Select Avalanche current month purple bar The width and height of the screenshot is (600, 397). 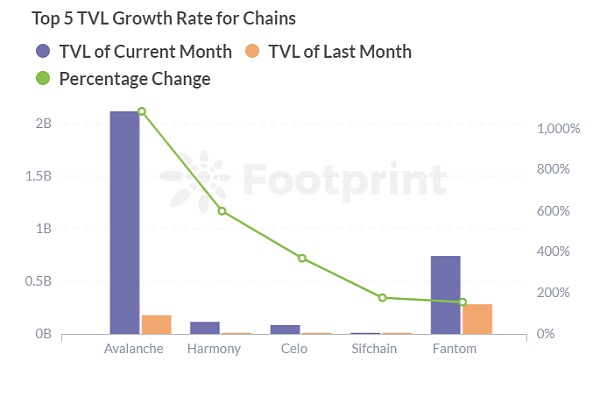(x=125, y=222)
